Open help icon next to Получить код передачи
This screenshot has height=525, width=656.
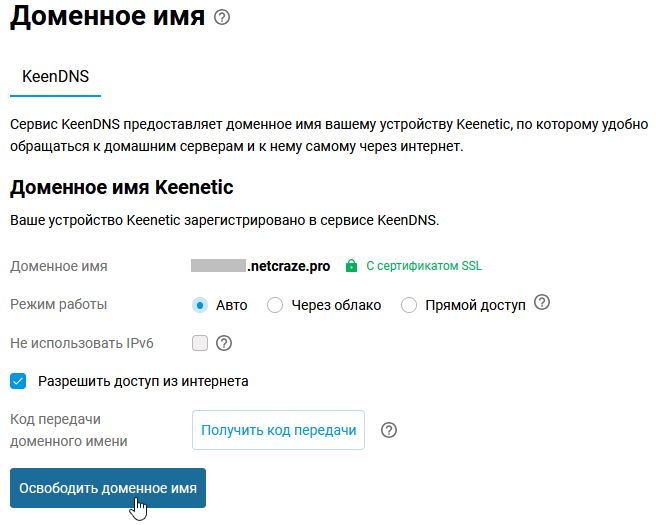pos(390,430)
